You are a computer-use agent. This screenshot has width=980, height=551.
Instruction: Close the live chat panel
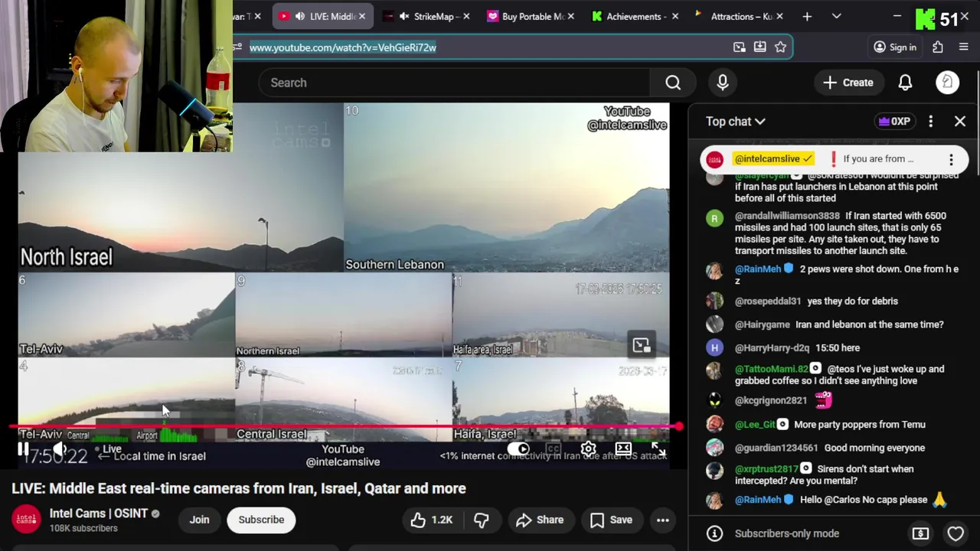[960, 121]
